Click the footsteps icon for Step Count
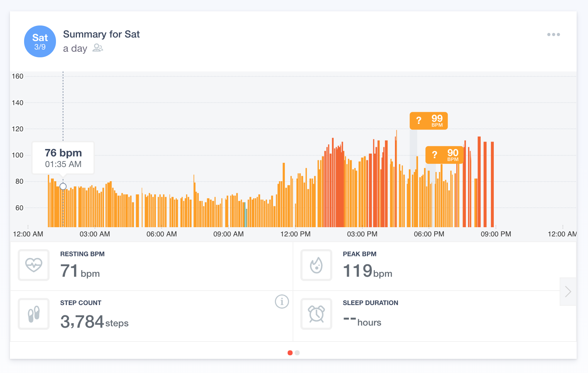The width and height of the screenshot is (588, 373). pyautogui.click(x=34, y=314)
